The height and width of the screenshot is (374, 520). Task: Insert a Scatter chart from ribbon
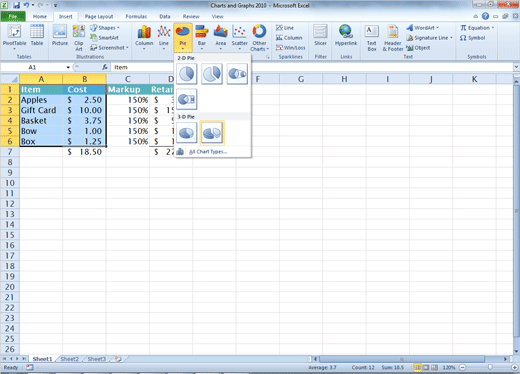pyautogui.click(x=239, y=37)
